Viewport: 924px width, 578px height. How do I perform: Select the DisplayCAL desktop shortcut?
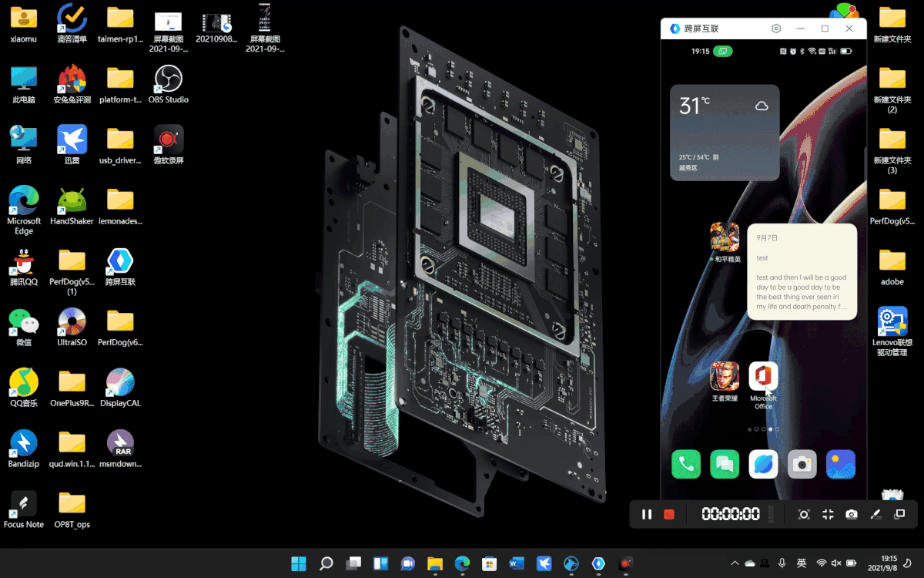[x=120, y=388]
